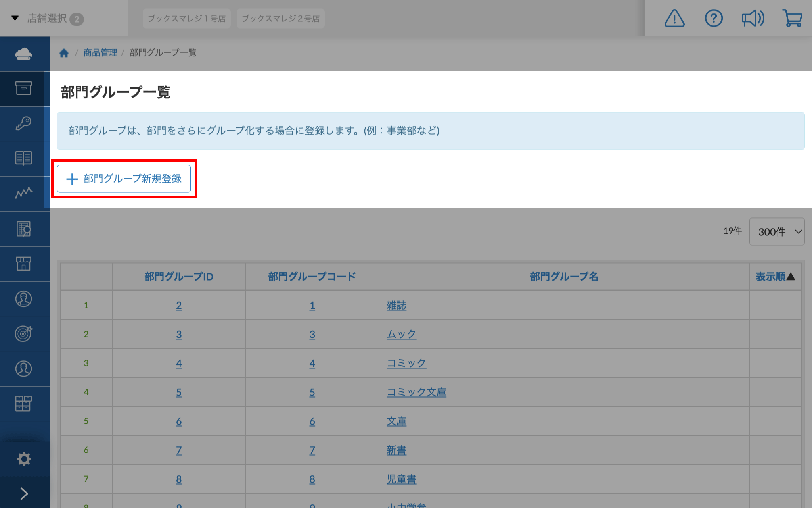Open the 300件 page size dropdown
The width and height of the screenshot is (812, 508).
777,232
